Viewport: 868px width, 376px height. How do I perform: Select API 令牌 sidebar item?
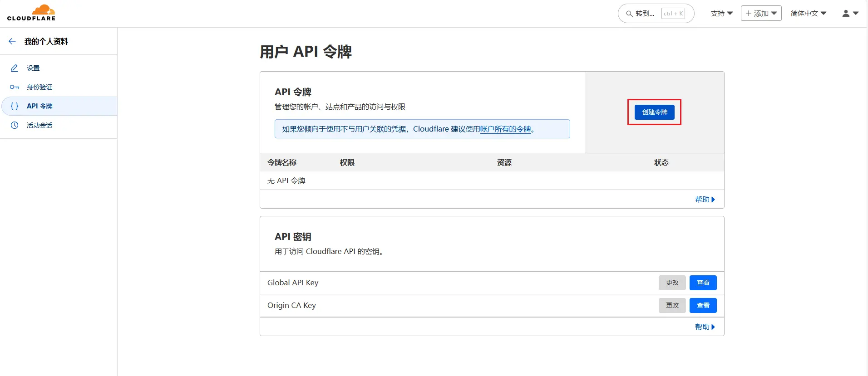click(x=59, y=106)
